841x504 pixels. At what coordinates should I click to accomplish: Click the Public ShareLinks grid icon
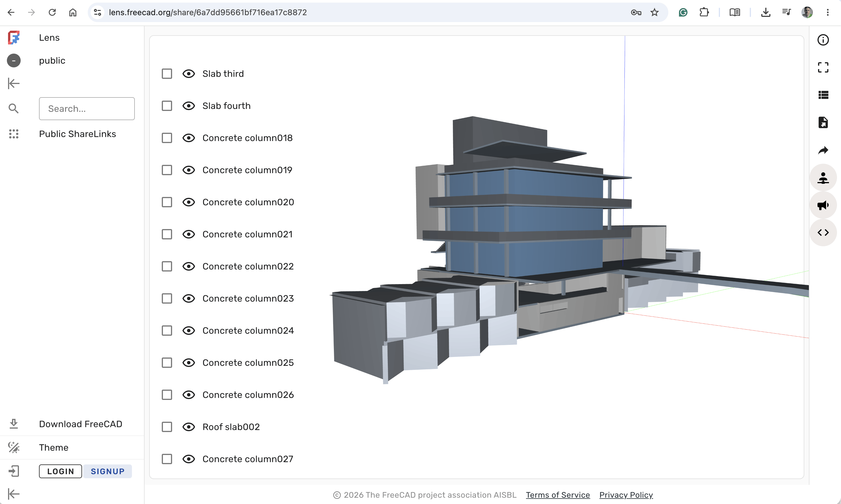pyautogui.click(x=13, y=134)
